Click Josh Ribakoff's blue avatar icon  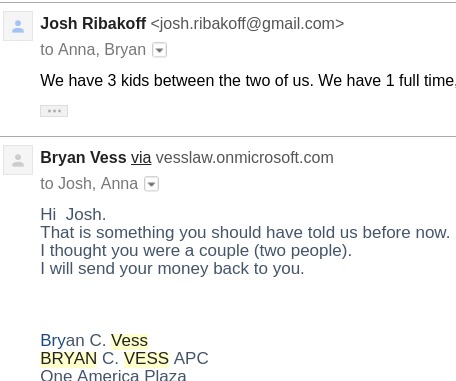(18, 26)
